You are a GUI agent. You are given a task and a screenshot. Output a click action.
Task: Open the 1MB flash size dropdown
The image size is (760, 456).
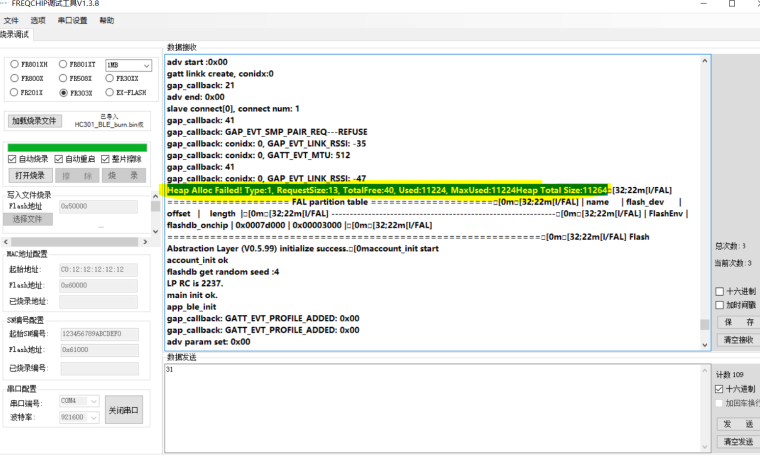[x=128, y=65]
